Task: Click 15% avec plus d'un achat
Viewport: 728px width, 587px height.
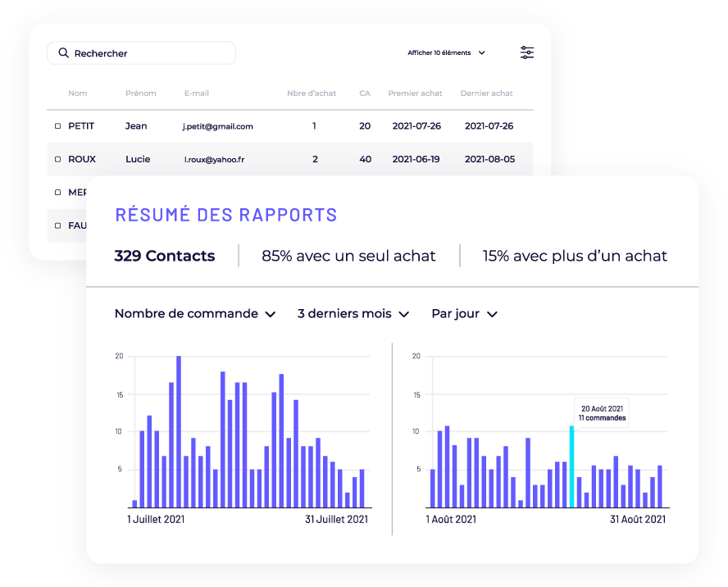Action: pyautogui.click(x=575, y=256)
